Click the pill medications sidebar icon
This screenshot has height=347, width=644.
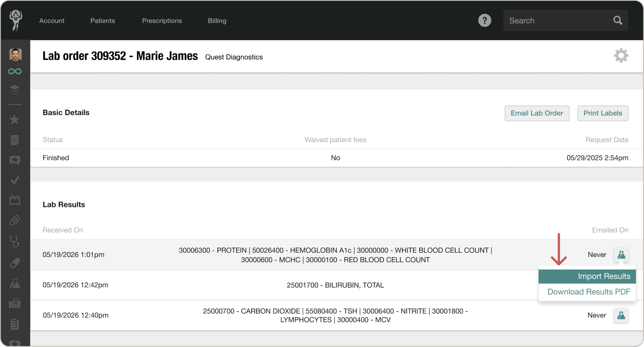(15, 262)
